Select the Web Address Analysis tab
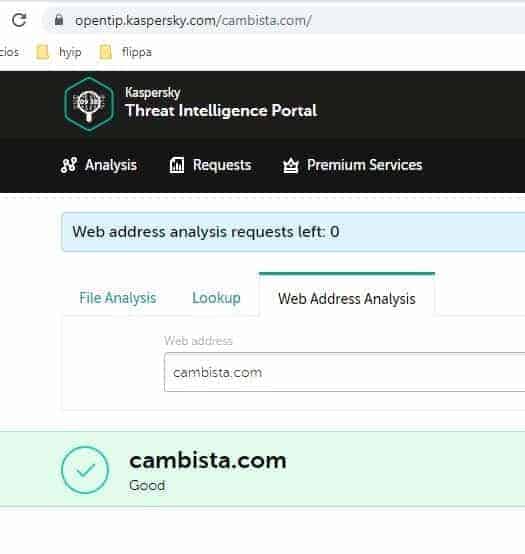 coord(347,299)
